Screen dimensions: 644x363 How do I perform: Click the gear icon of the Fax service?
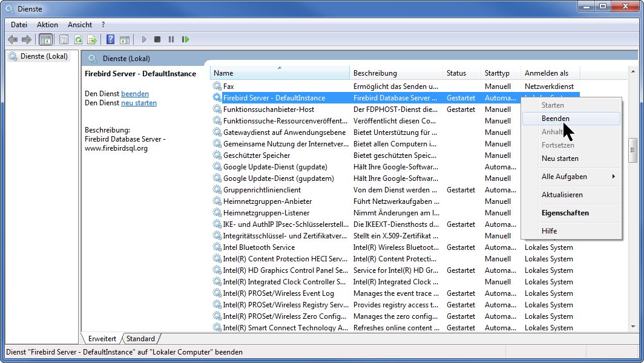click(217, 86)
